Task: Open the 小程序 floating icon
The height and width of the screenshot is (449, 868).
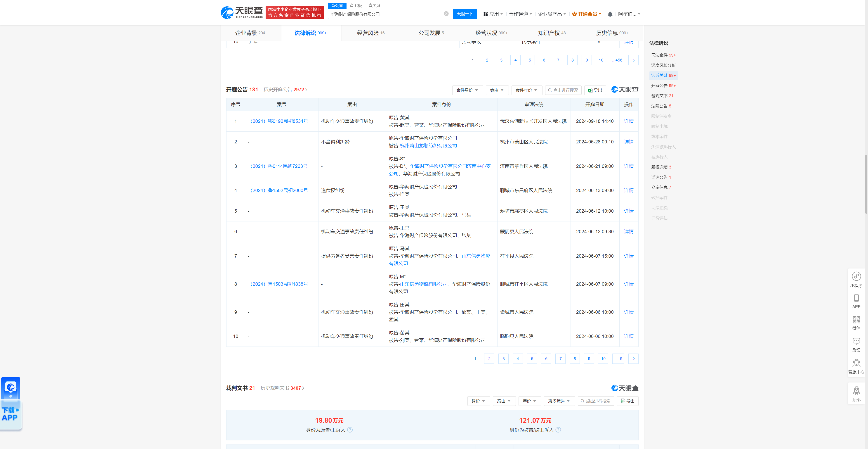Action: [856, 276]
